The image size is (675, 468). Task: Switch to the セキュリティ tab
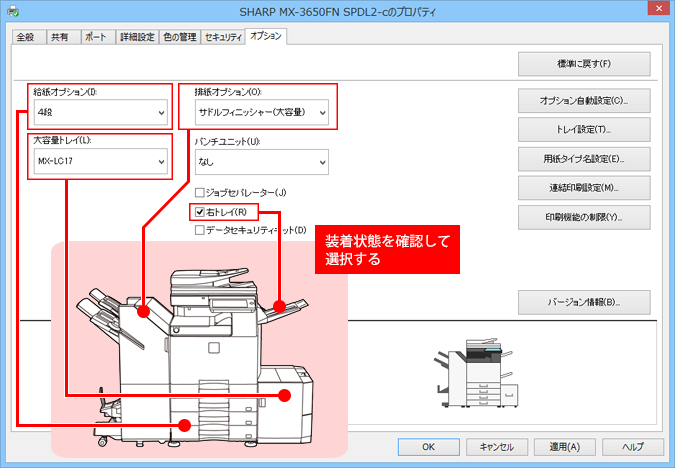[223, 37]
